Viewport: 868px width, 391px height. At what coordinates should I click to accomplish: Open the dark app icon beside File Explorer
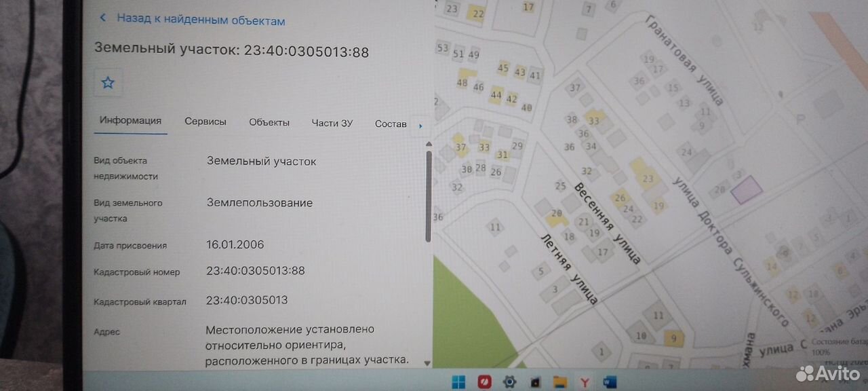click(534, 382)
